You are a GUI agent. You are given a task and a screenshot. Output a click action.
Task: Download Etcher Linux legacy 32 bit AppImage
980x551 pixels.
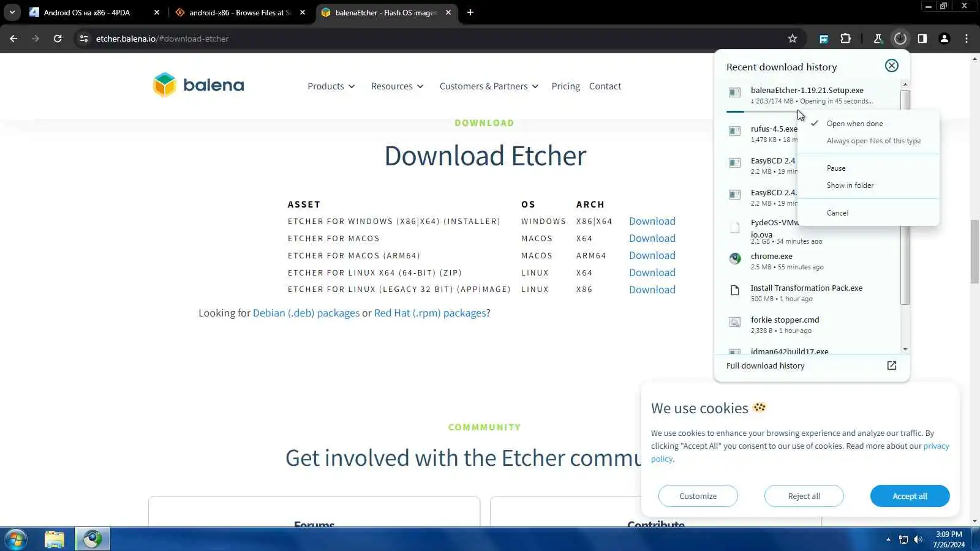click(652, 290)
